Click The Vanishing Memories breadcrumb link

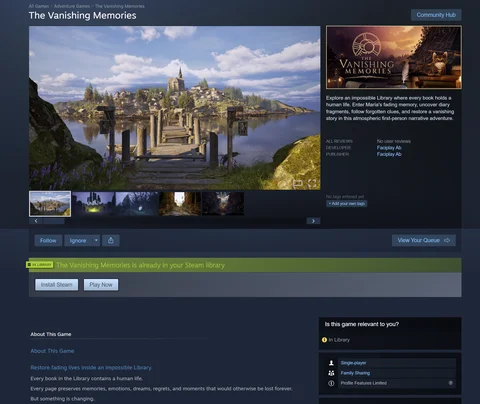(120, 6)
